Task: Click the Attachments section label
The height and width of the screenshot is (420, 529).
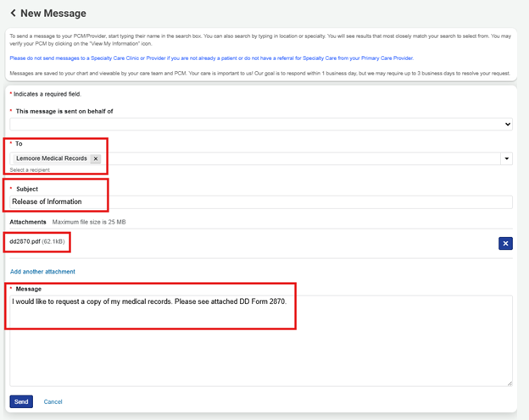Action: click(x=28, y=222)
